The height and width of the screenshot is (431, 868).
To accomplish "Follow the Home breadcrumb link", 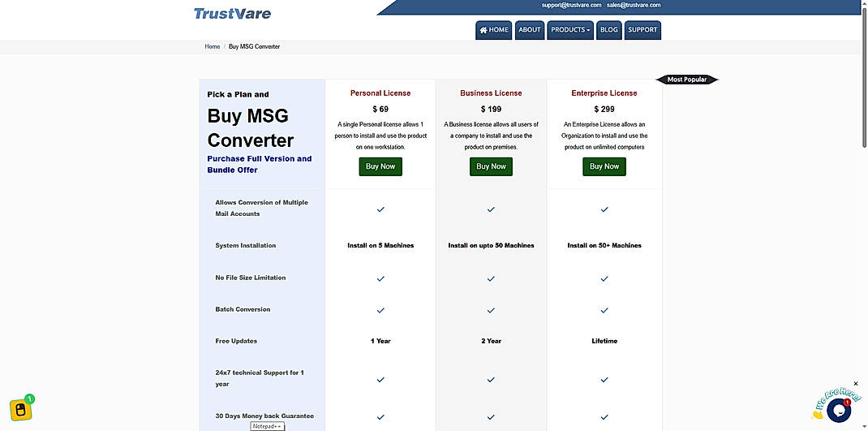I will (212, 46).
